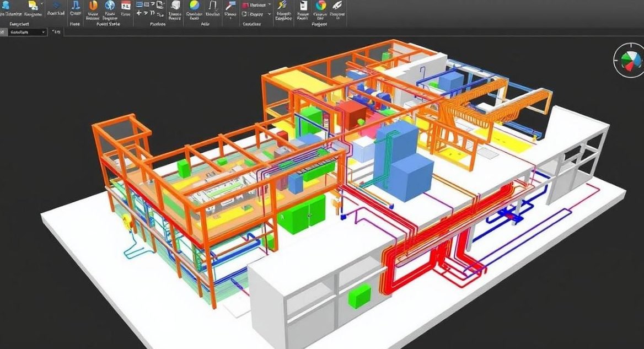Image resolution: width=644 pixels, height=349 pixels.
Task: Open the arrow beside the yellow squares icon
Action: pos(41,4)
